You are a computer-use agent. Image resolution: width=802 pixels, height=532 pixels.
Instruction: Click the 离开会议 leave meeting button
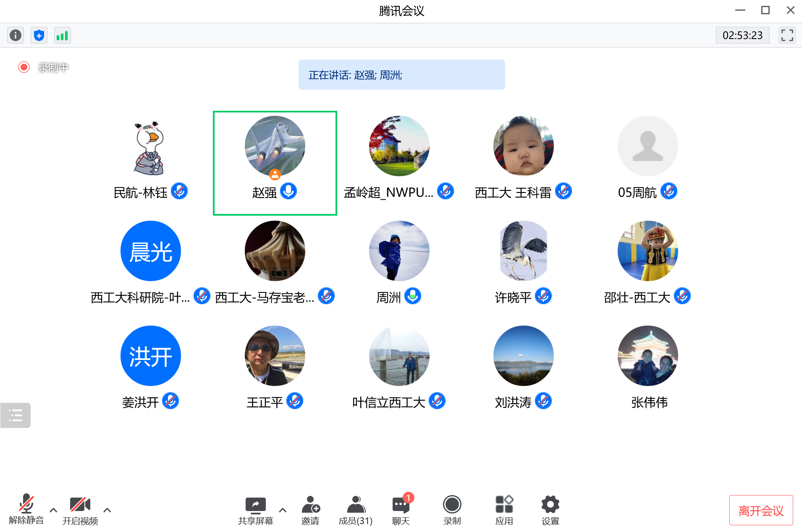pos(761,510)
